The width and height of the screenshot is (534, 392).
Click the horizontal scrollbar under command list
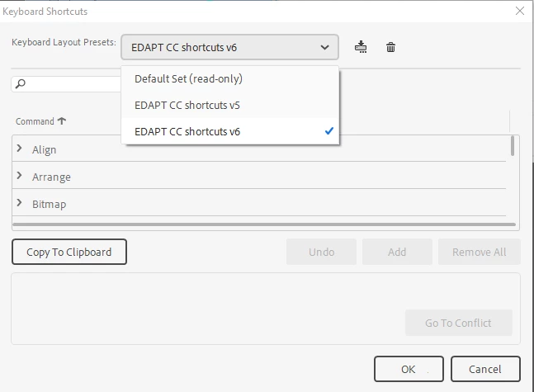(264, 224)
